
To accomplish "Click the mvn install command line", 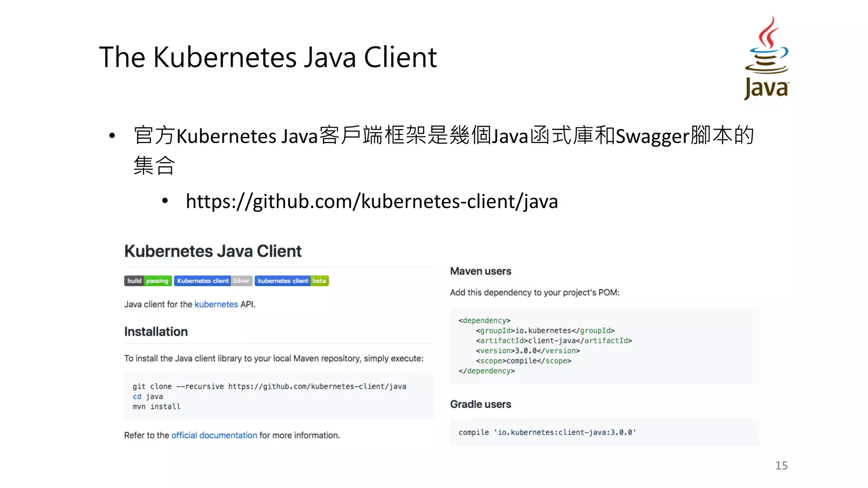I will (156, 407).
